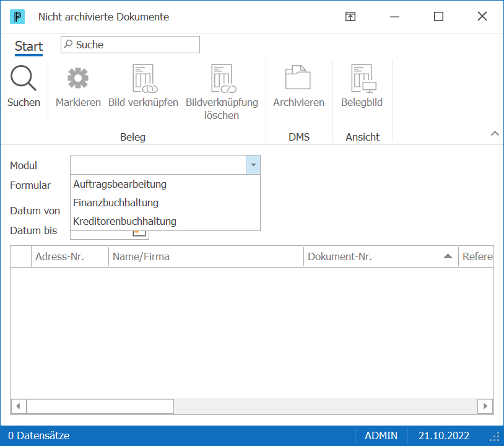Click the partially visible Refere column header
The width and height of the screenshot is (504, 446).
[476, 256]
